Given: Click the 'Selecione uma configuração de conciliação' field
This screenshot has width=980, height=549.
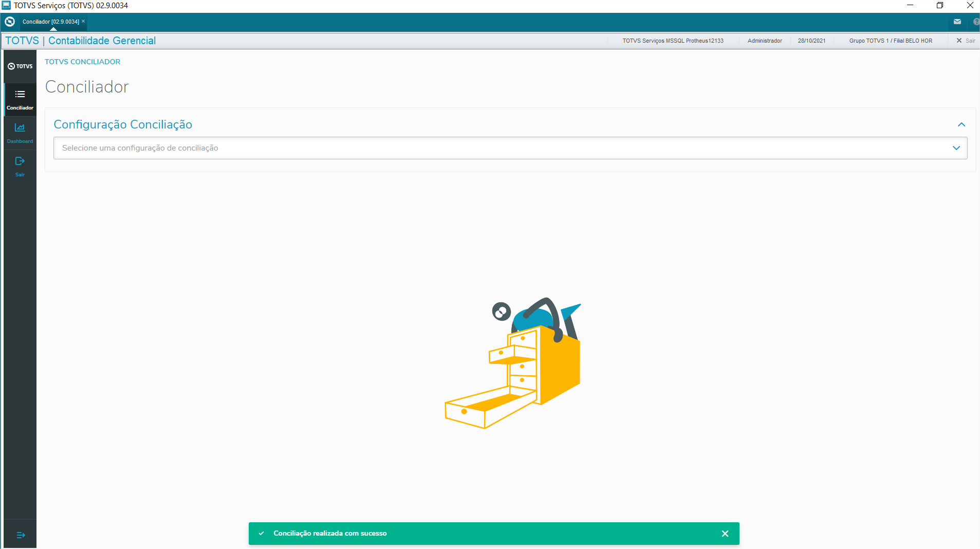Looking at the screenshot, I should coord(510,148).
